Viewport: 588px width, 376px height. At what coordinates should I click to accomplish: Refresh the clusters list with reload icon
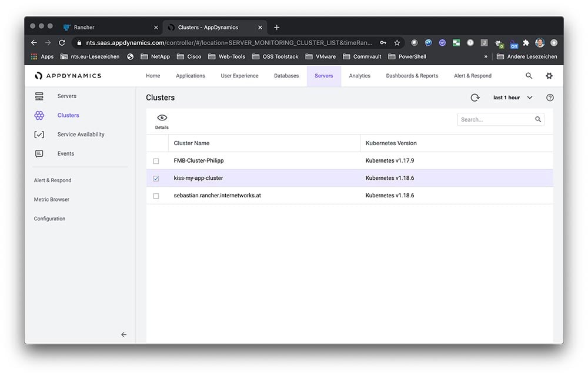coord(475,98)
